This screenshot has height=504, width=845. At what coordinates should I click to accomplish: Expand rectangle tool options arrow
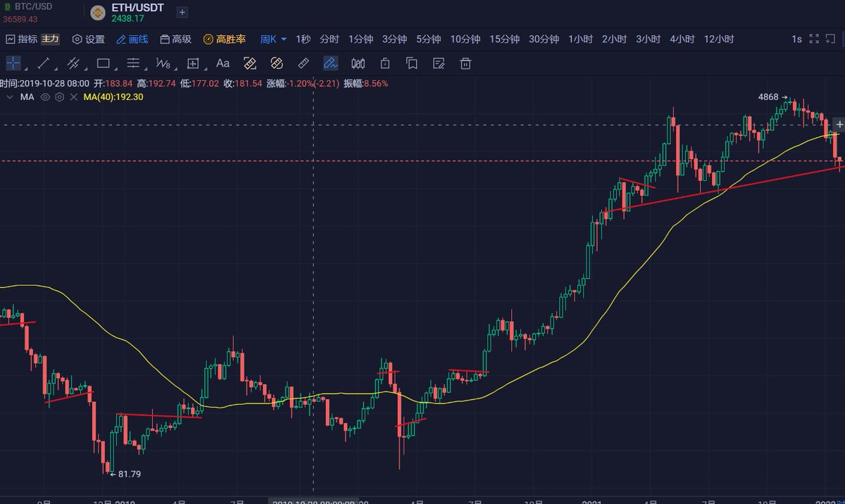tap(115, 69)
